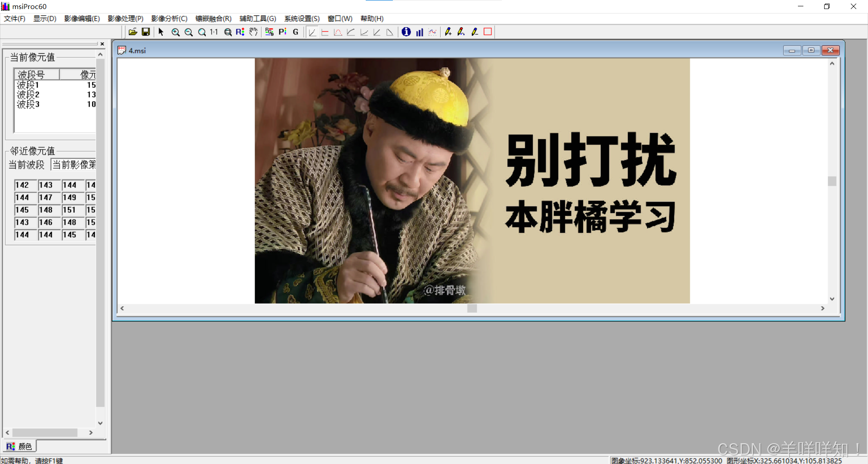Open the 显示(D) menu
This screenshot has height=464, width=868.
tap(45, 19)
